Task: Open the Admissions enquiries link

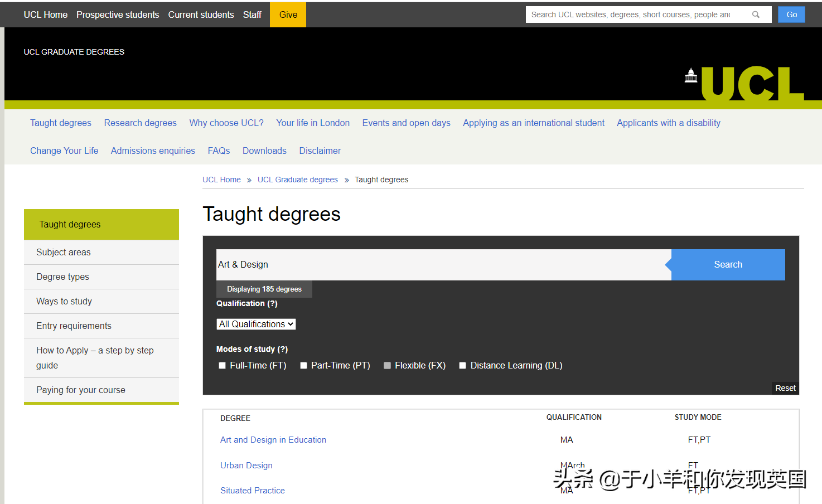Action: [x=153, y=151]
